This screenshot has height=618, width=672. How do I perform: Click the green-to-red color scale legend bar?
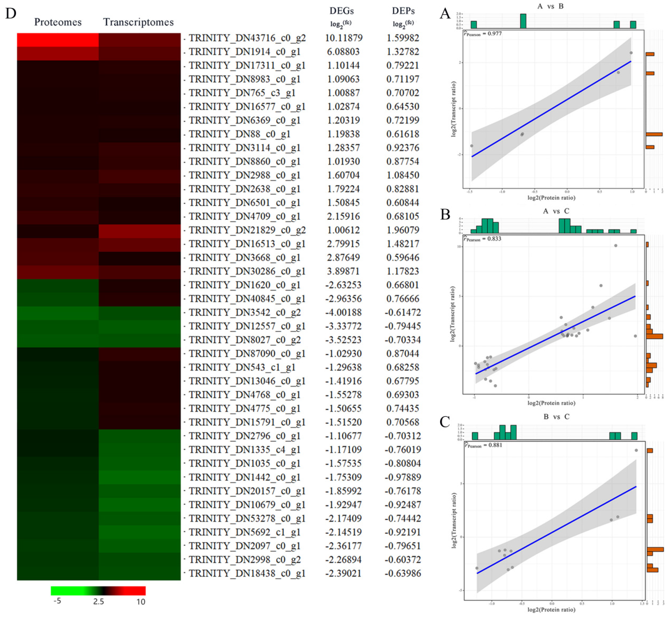click(98, 591)
